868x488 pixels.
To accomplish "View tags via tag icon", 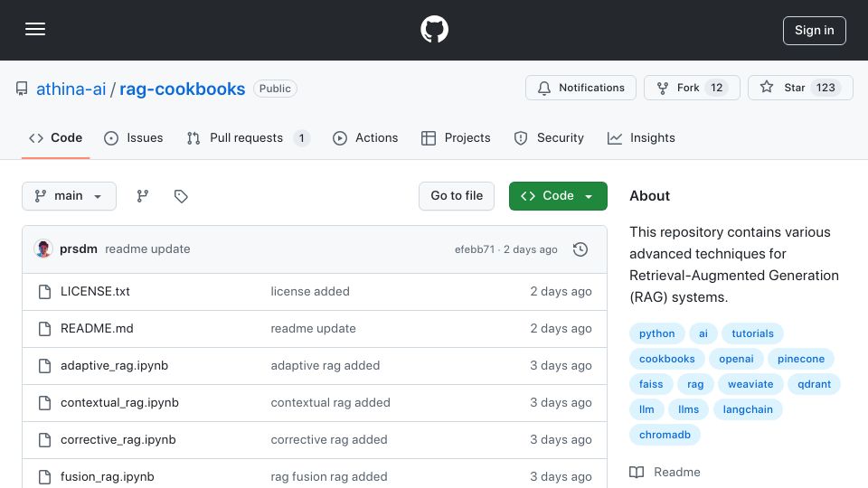I will point(181,196).
